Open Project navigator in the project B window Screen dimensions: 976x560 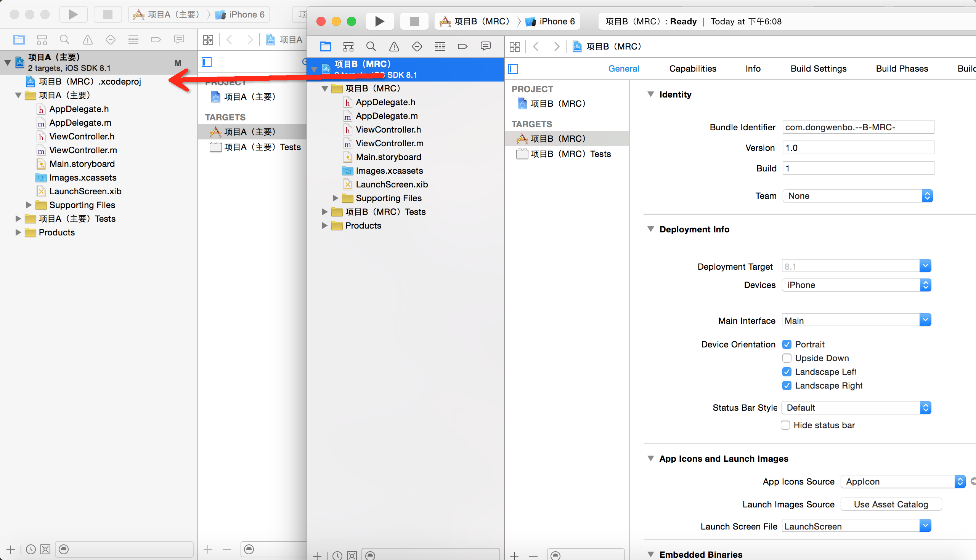[x=326, y=46]
